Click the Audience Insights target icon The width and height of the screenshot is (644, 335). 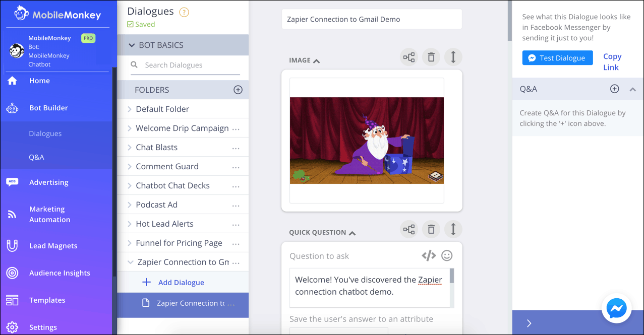[12, 273]
